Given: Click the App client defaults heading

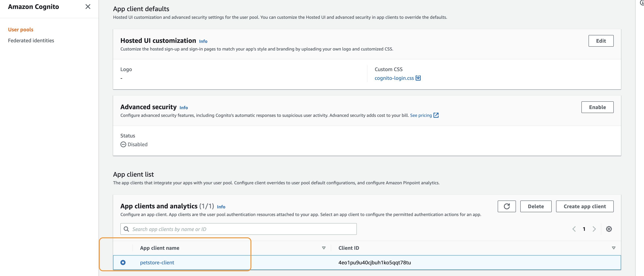Looking at the screenshot, I should [141, 9].
